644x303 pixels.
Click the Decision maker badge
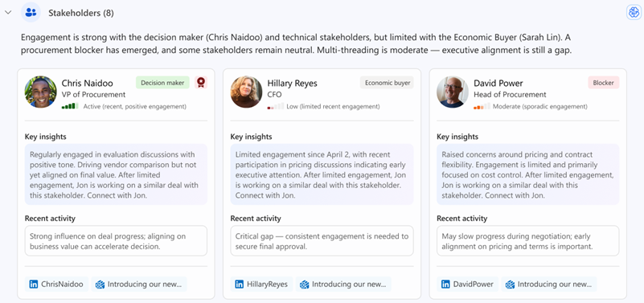click(x=162, y=83)
